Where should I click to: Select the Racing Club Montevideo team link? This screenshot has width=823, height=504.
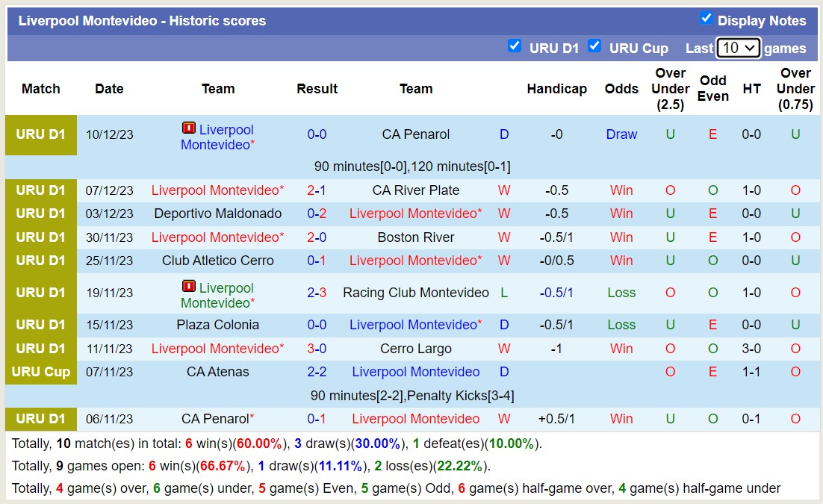pyautogui.click(x=416, y=293)
